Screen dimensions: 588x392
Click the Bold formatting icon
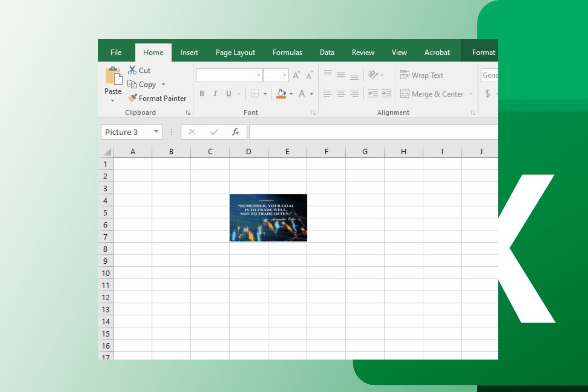(x=202, y=94)
